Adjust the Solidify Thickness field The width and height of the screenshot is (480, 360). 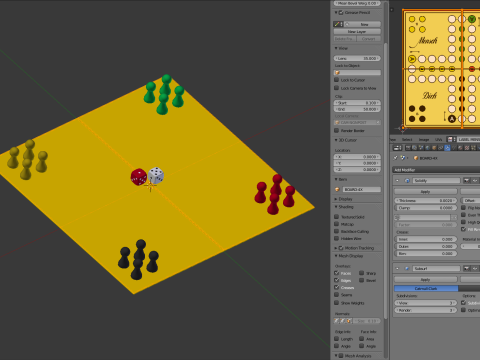(x=425, y=201)
